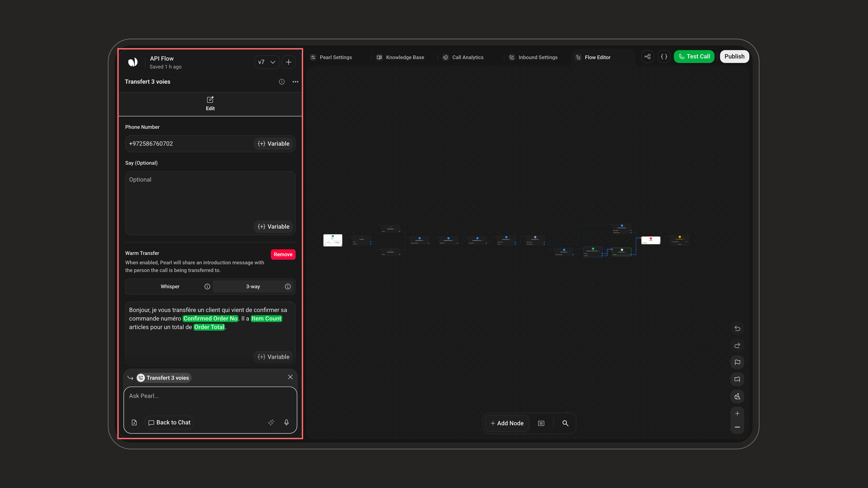Click the Say Optional text area

[x=210, y=203]
